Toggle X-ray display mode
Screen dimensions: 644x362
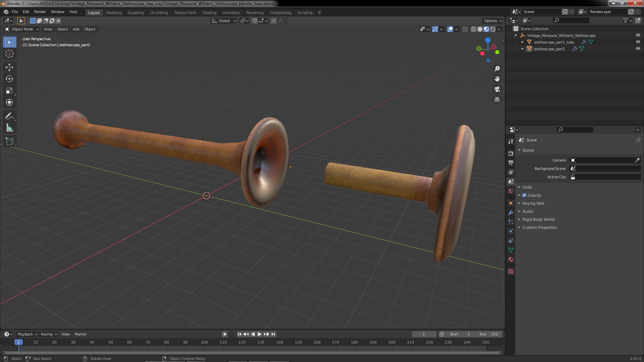(x=465, y=29)
